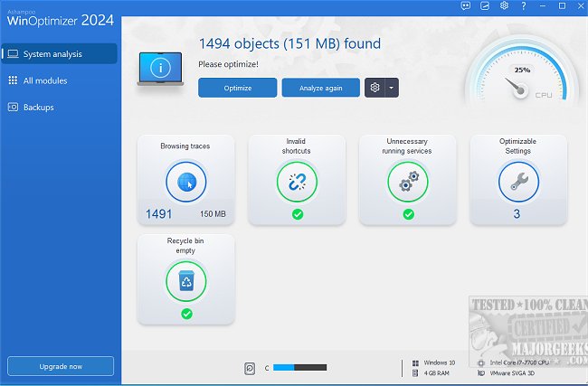Click the Recycle bin empty card title

pos(185,246)
